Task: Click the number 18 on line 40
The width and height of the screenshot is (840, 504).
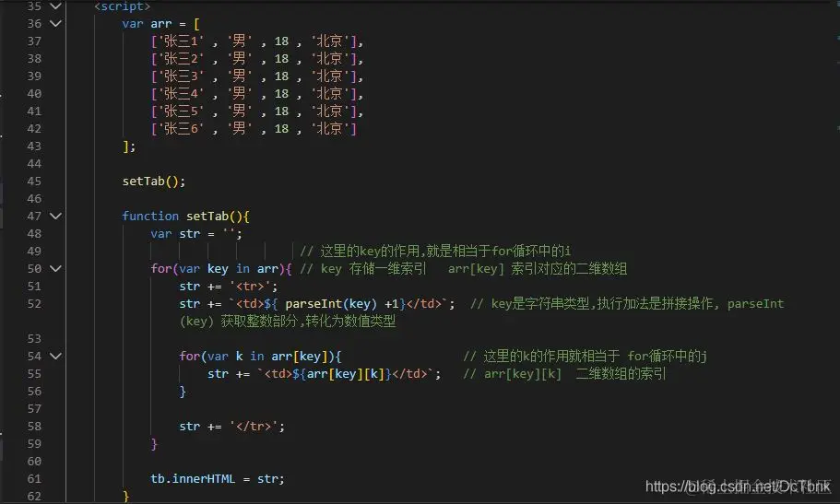Action: click(x=282, y=94)
